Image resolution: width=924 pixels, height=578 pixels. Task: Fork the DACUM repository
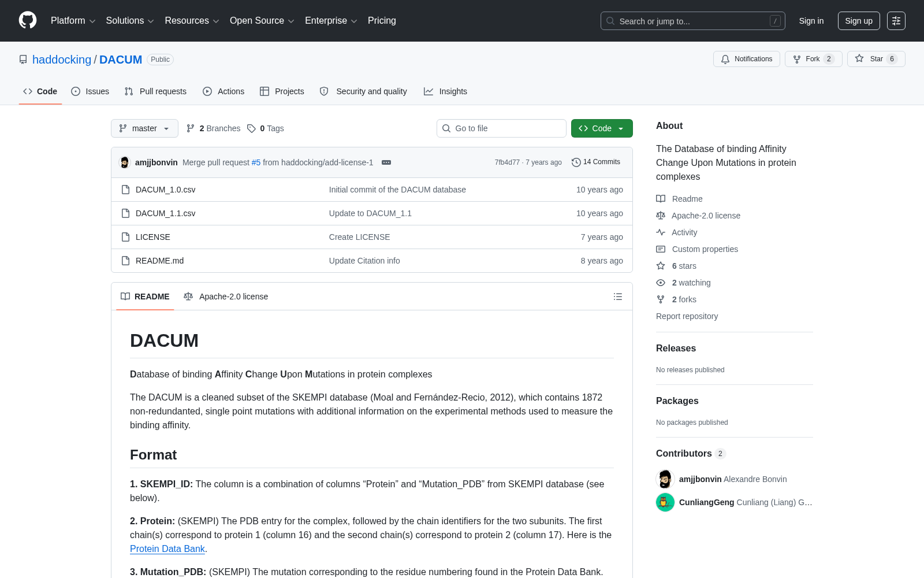[x=813, y=59]
